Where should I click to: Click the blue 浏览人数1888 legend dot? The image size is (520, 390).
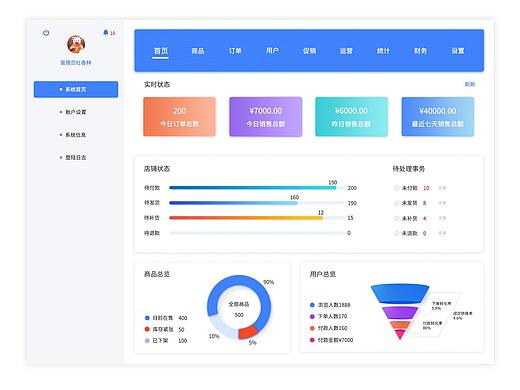312,305
